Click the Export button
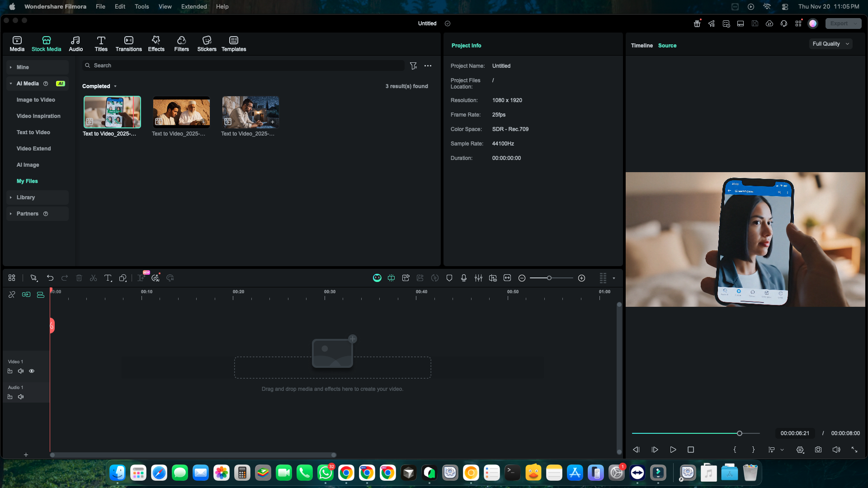The width and height of the screenshot is (868, 488). pos(839,23)
